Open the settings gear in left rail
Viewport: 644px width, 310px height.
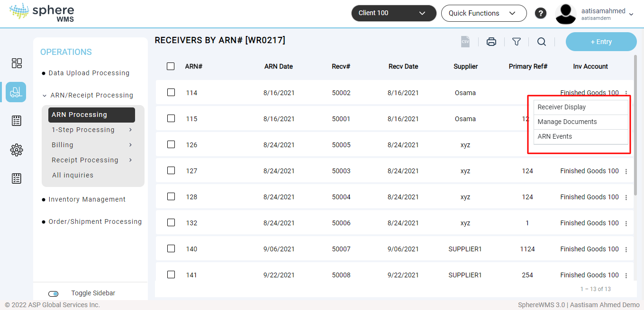pos(17,150)
